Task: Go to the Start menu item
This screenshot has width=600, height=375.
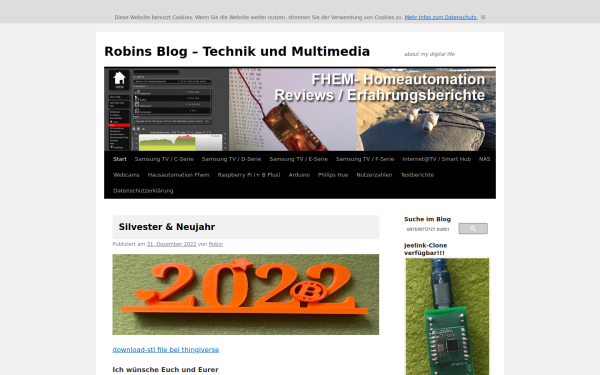Action: click(120, 159)
